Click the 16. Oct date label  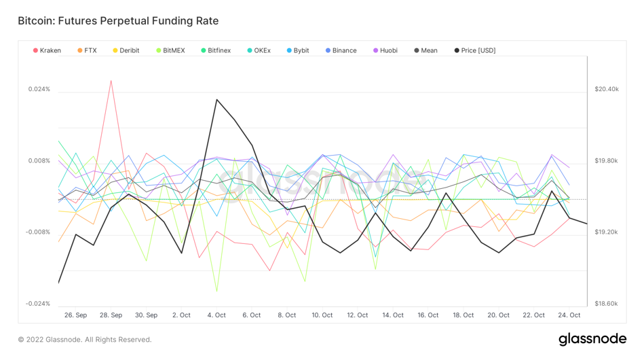click(428, 315)
